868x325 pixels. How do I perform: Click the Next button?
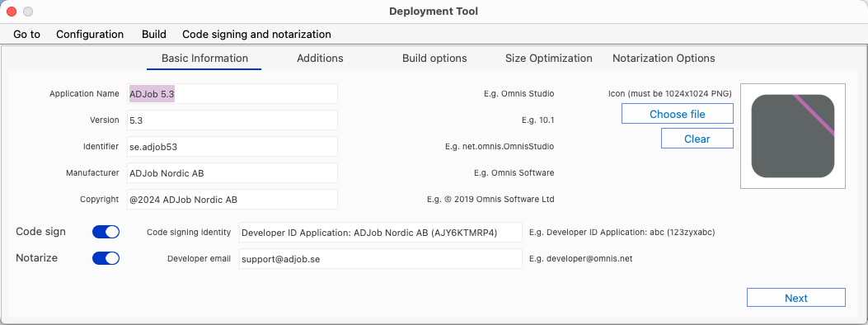pyautogui.click(x=796, y=297)
